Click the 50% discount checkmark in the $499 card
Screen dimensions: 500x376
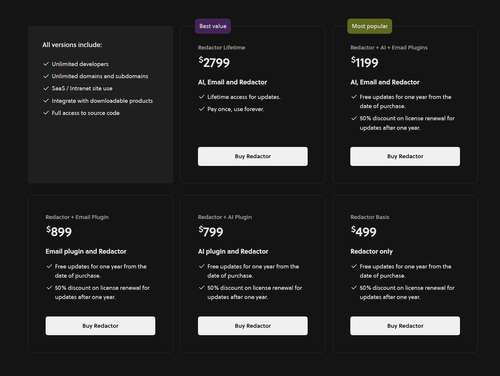coord(354,287)
